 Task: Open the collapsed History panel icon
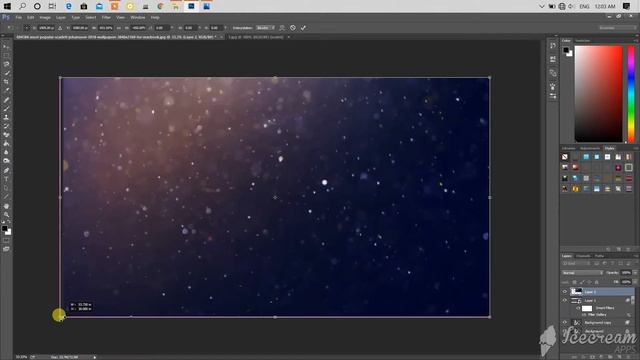click(553, 46)
